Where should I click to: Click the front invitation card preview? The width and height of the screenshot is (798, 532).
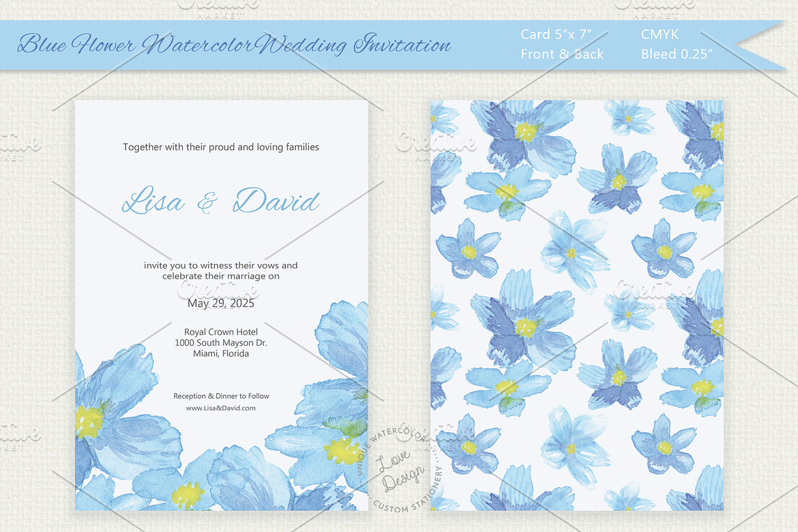[x=221, y=306]
